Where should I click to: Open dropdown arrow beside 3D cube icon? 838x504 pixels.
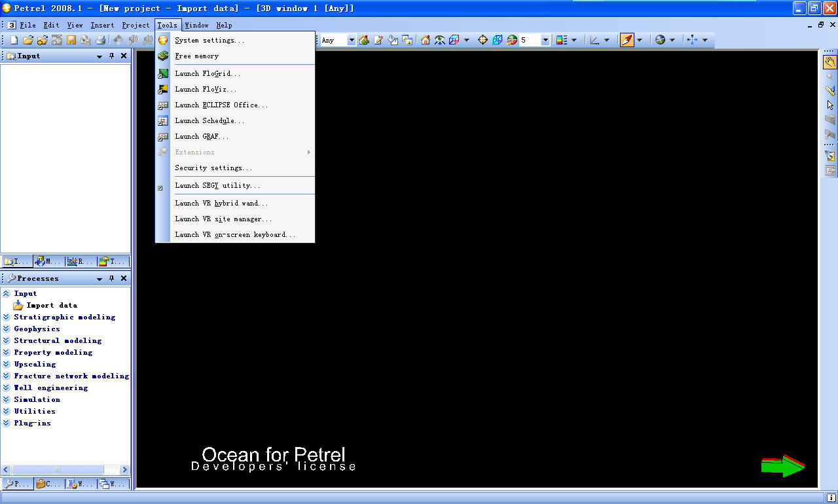467,41
